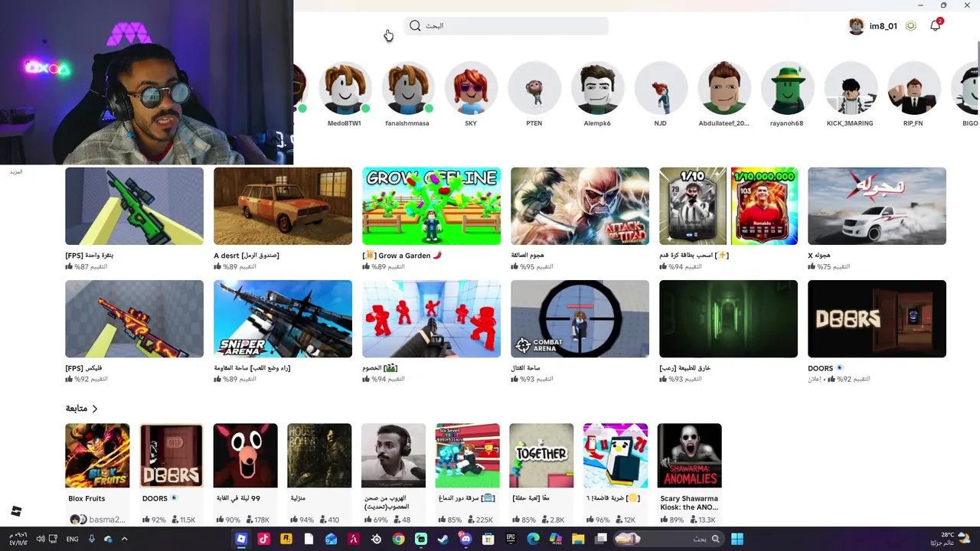Open the green hallway horror game thumbnail
The image size is (980, 551).
pos(728,318)
